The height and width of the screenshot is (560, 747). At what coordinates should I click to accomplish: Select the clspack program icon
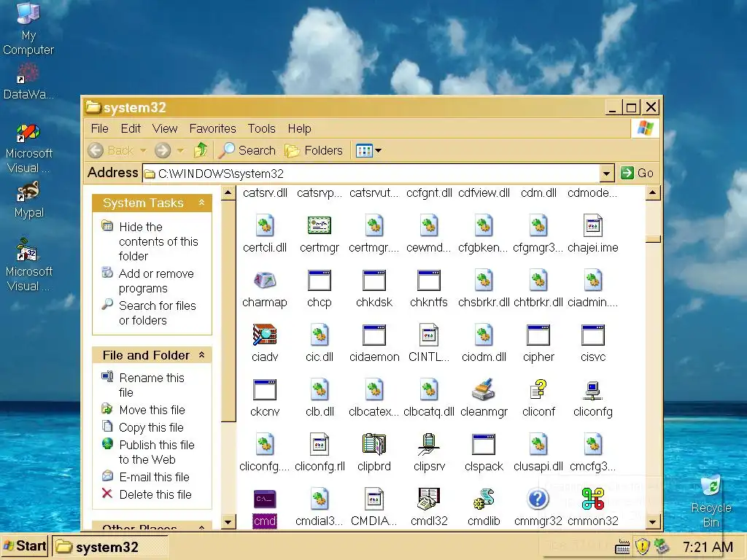[484, 444]
